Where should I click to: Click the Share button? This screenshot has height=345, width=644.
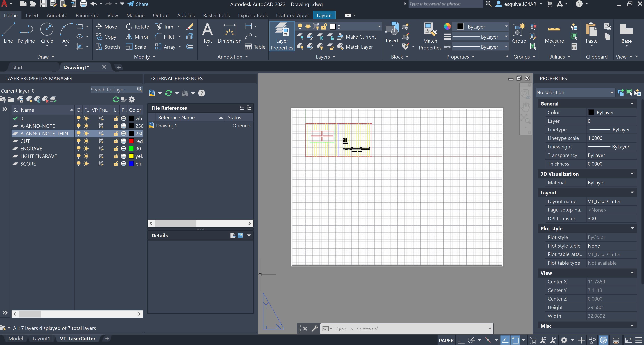(x=138, y=4)
